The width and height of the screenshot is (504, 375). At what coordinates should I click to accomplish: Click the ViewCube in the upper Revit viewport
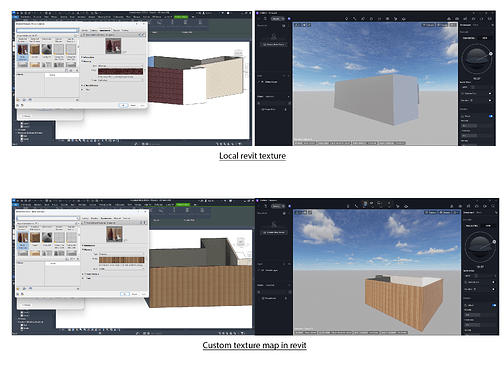tap(238, 53)
